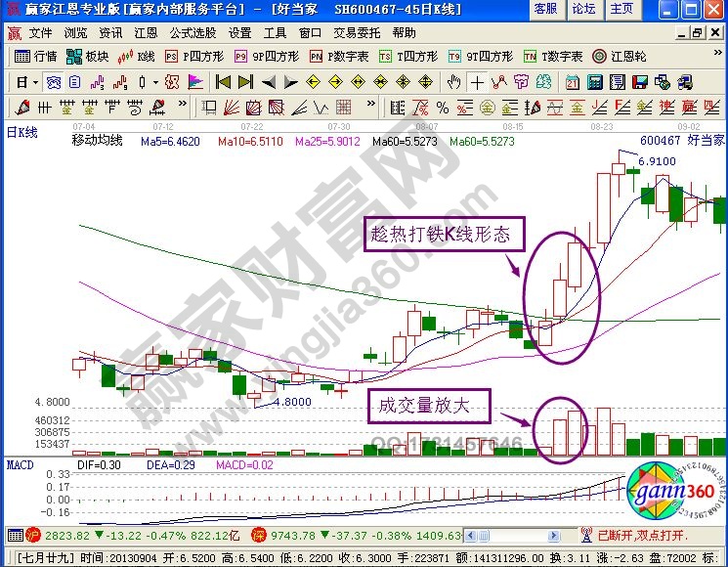Click the 论坛 forum button
728x567 pixels.
[x=583, y=9]
